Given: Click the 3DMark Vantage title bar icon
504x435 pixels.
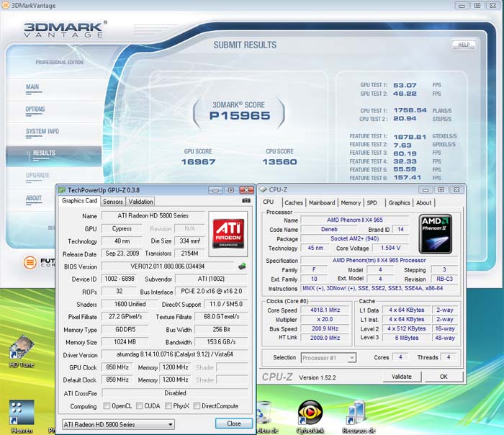Looking at the screenshot, I should pos(5,6).
